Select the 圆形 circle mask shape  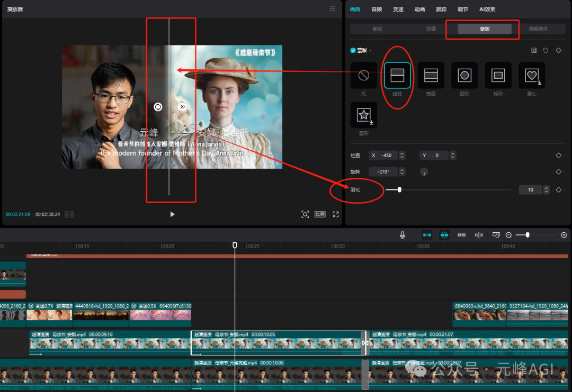click(464, 76)
